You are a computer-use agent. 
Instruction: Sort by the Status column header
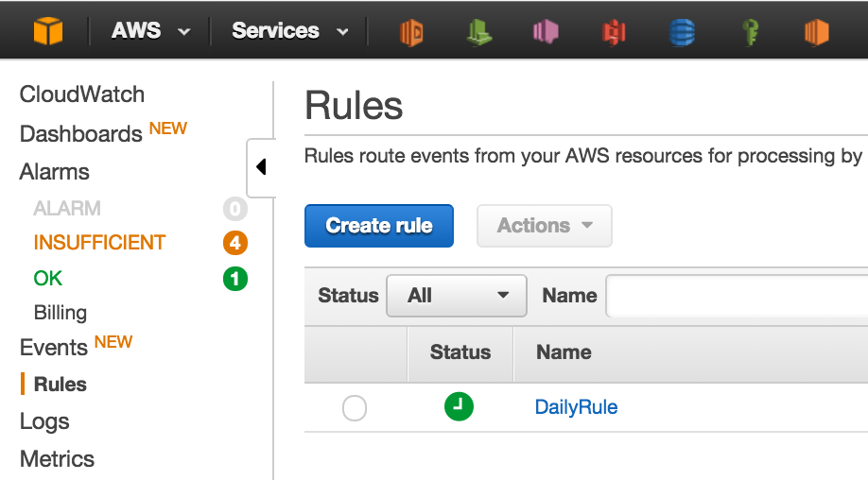coord(460,352)
